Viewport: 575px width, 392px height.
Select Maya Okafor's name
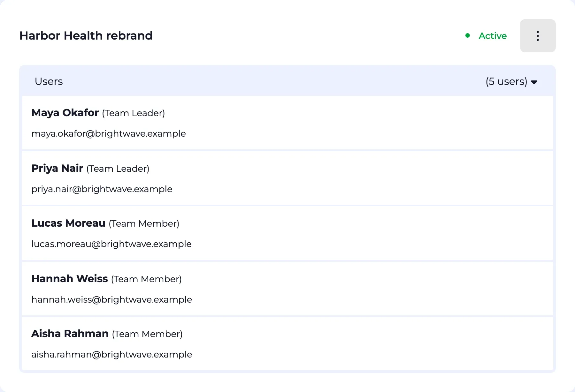point(65,113)
